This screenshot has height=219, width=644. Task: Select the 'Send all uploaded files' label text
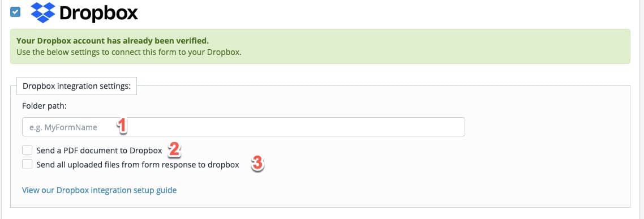[x=138, y=165]
